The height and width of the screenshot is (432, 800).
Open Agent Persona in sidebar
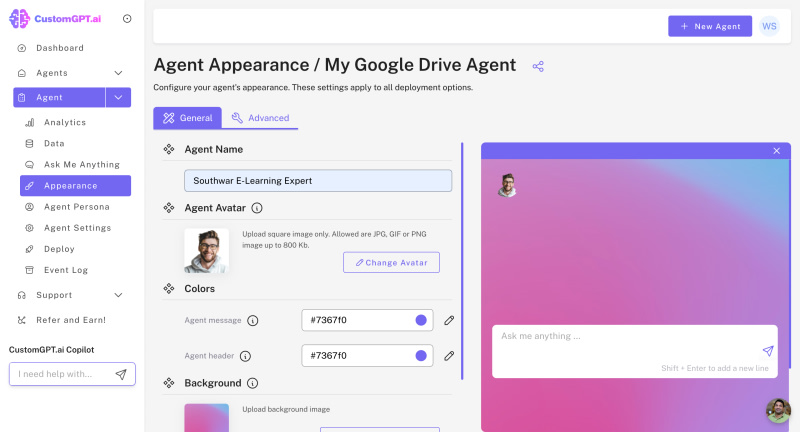[x=76, y=207]
